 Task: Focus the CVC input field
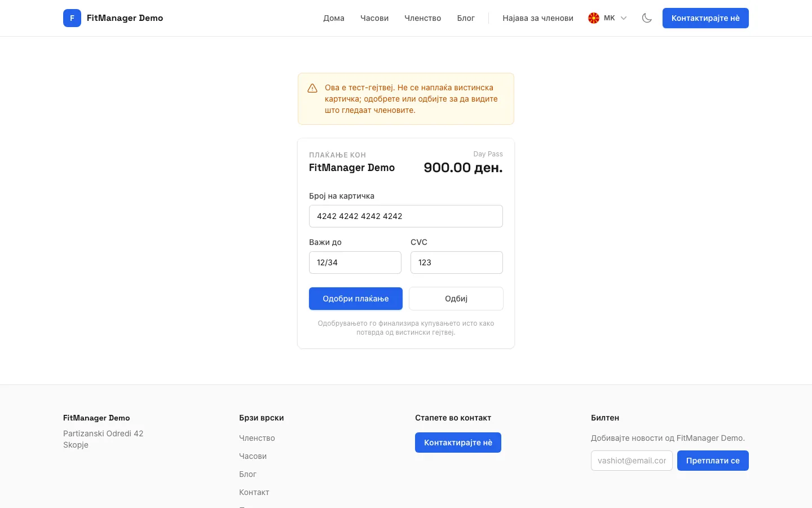pyautogui.click(x=457, y=262)
